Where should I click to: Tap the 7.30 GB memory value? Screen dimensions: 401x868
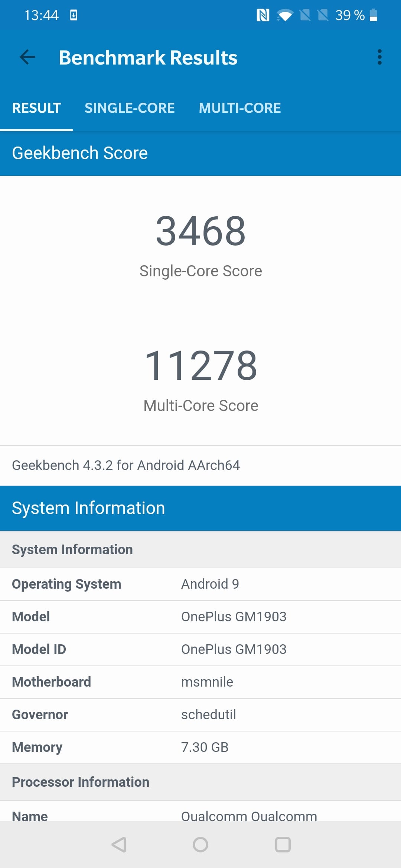pos(205,747)
